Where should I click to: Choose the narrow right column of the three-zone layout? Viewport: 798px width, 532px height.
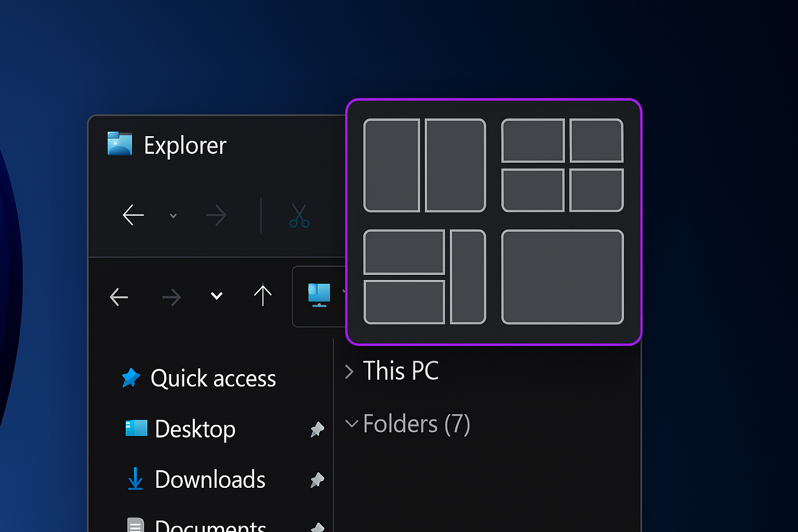(x=468, y=277)
